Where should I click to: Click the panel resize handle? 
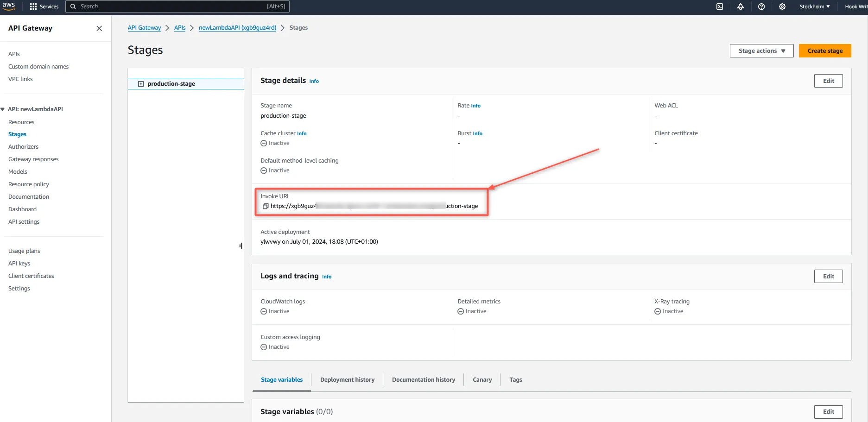coord(241,246)
